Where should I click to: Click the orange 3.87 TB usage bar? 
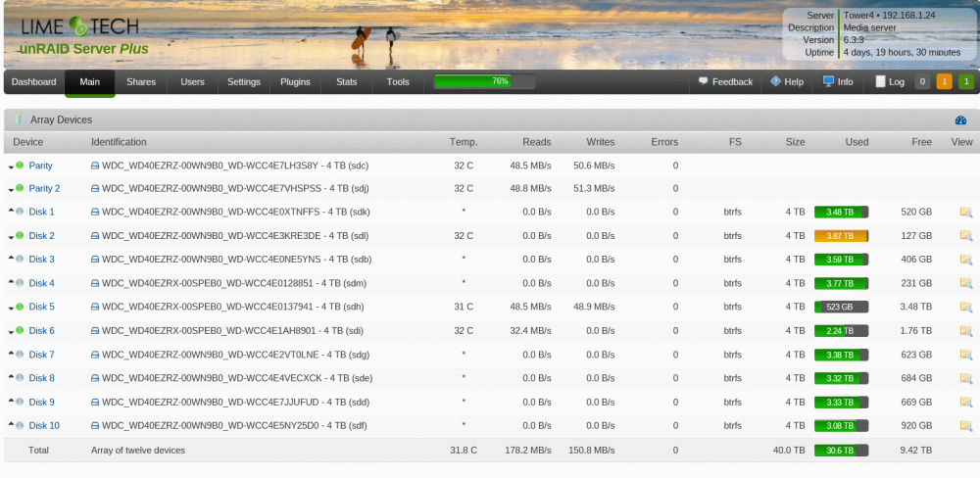[841, 235]
